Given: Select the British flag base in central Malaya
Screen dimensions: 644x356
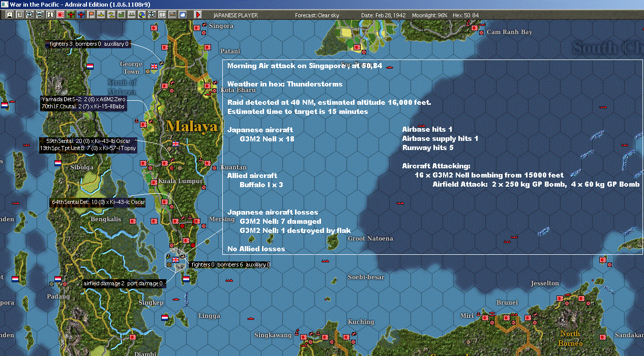Looking at the screenshot, I should pos(176,144).
